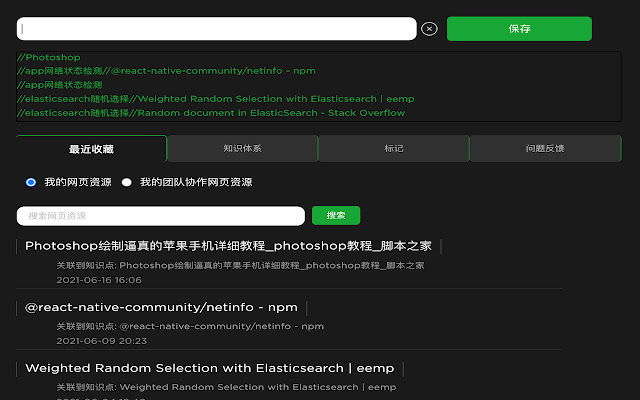Switch to the 知识体系 tab
The height and width of the screenshot is (400, 640).
[242, 149]
